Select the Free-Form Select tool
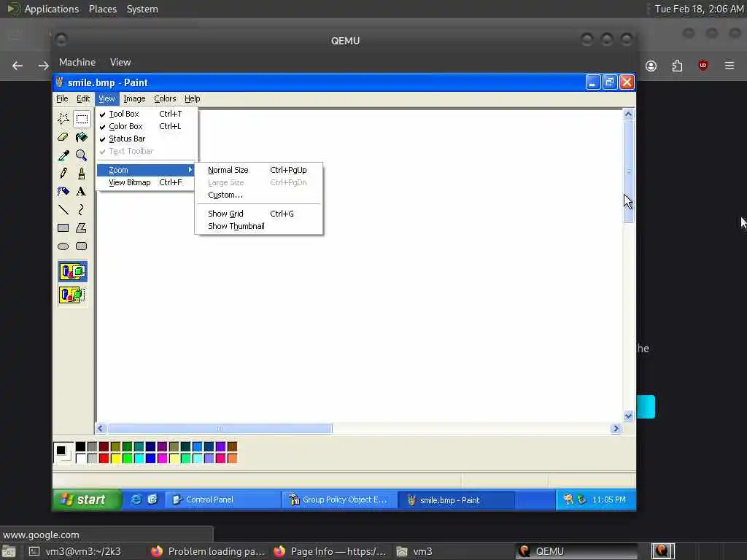The image size is (747, 560). [x=63, y=119]
